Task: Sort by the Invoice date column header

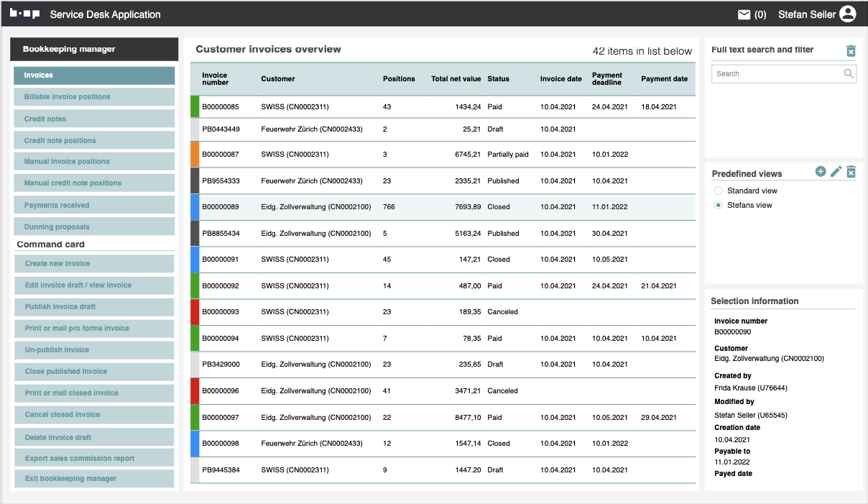Action: pyautogui.click(x=560, y=79)
